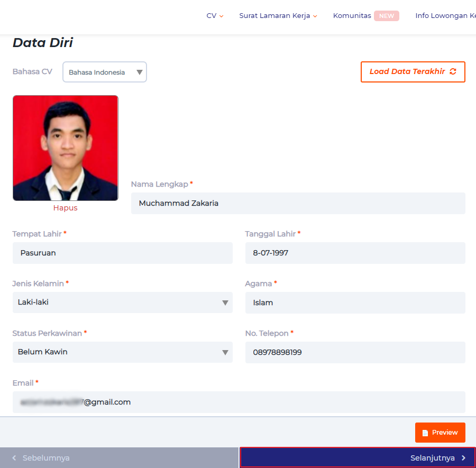The image size is (476, 468).
Task: Open the CV menu
Action: tap(215, 16)
